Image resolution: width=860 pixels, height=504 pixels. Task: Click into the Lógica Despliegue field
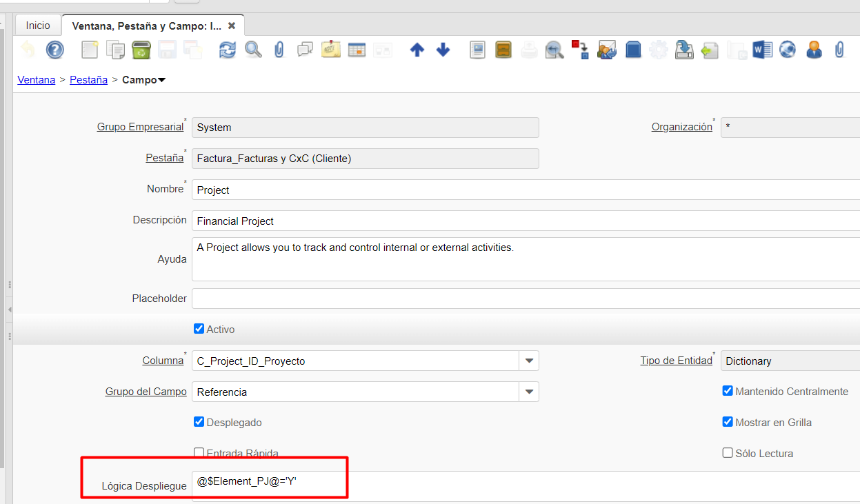[x=483, y=482]
